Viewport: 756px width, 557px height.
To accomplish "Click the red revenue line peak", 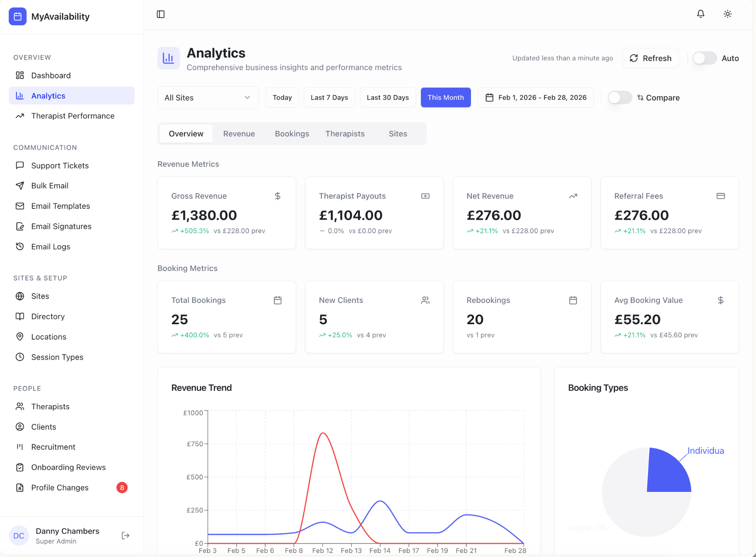I will tap(323, 433).
